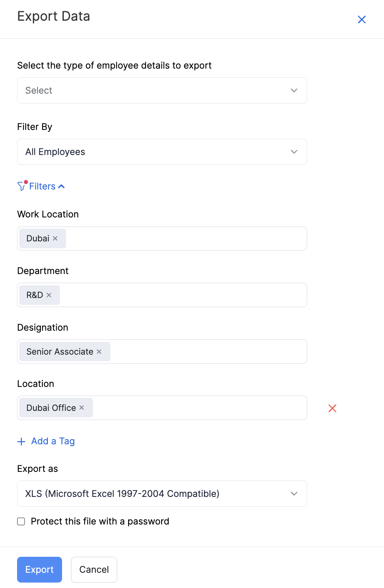Open the All Employees filter dropdown

[162, 152]
